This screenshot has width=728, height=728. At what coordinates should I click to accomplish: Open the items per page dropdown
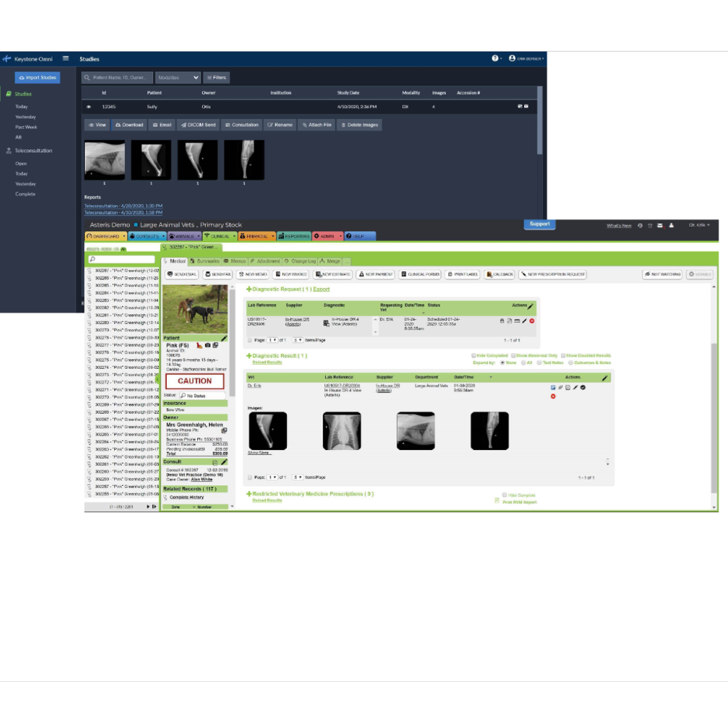(x=297, y=340)
